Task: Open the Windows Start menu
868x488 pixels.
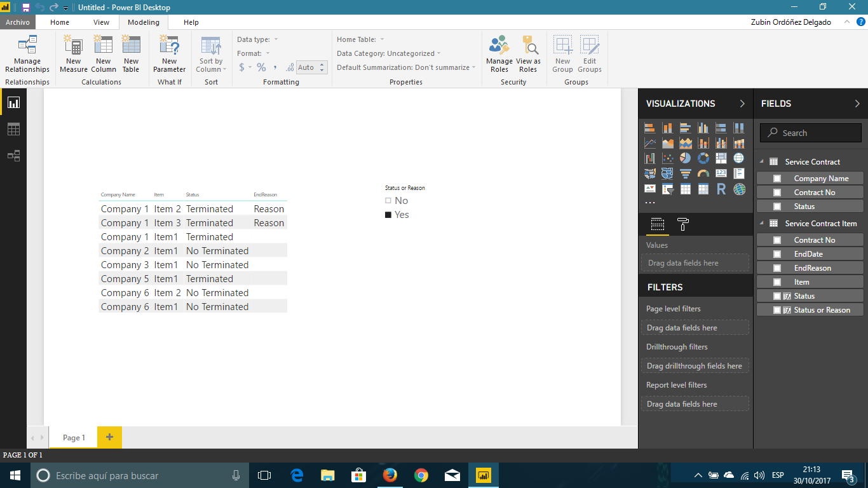Action: pos(15,475)
